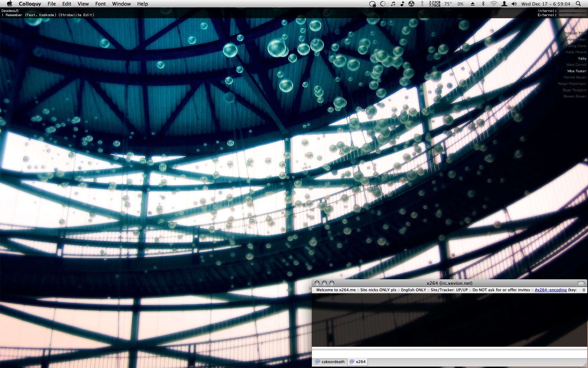Click the double-note music menu bar icon
The width and height of the screenshot is (588, 368).
point(393,4)
